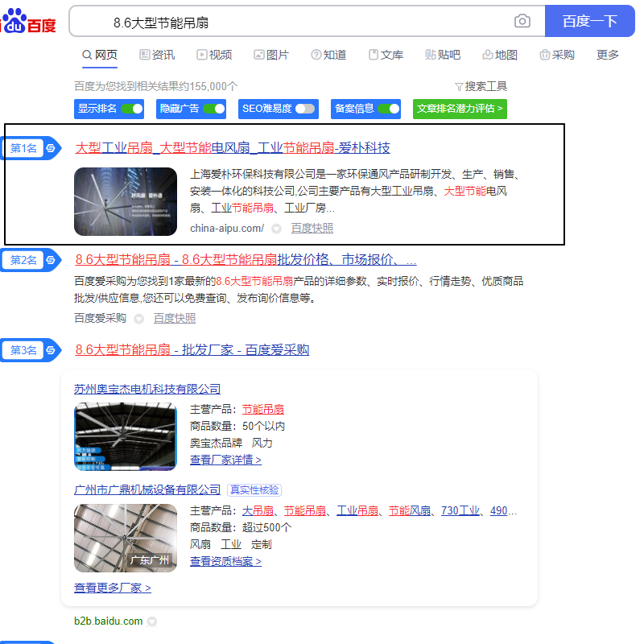The width and height of the screenshot is (644, 644).
Task: Open the 贴吧 tab
Action: (443, 55)
